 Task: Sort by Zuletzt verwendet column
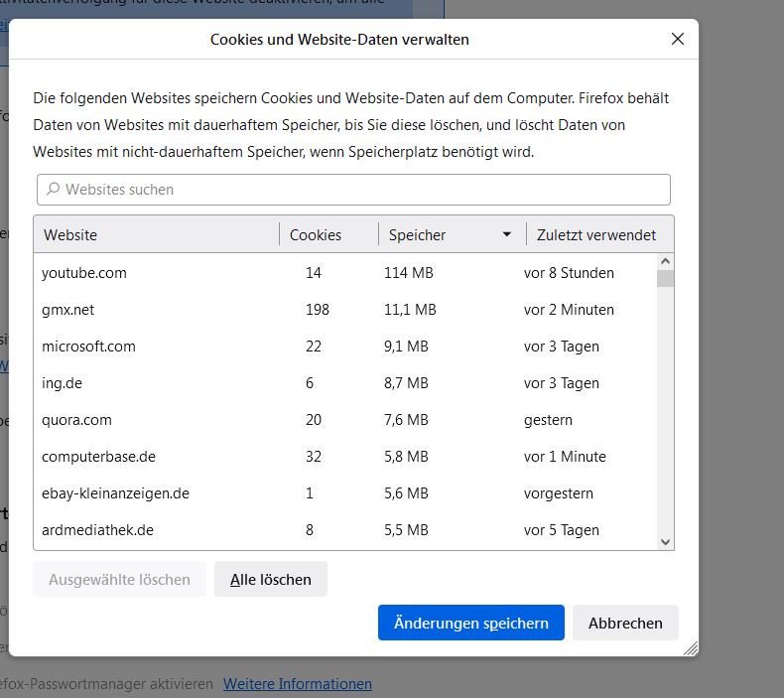point(595,235)
